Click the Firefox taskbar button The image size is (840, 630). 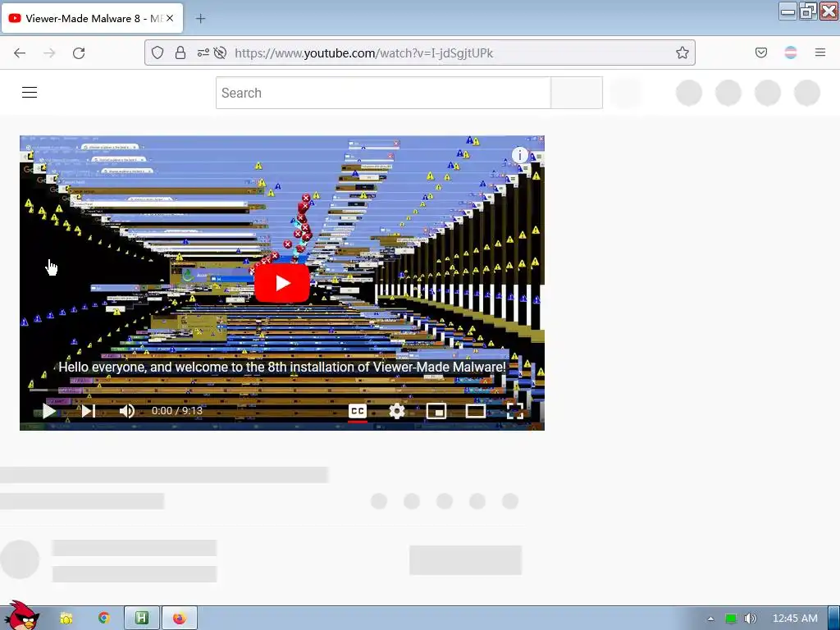point(180,619)
